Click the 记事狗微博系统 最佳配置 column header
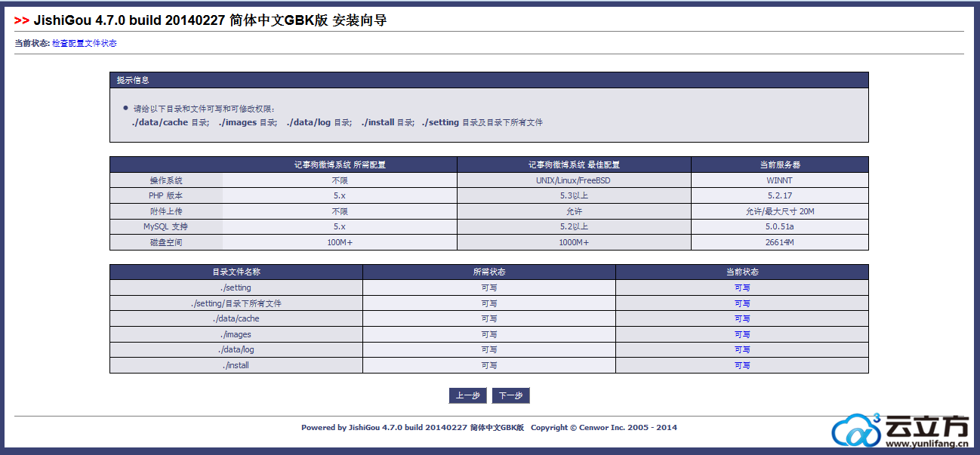Viewport: 980px width, 455px height. [574, 164]
